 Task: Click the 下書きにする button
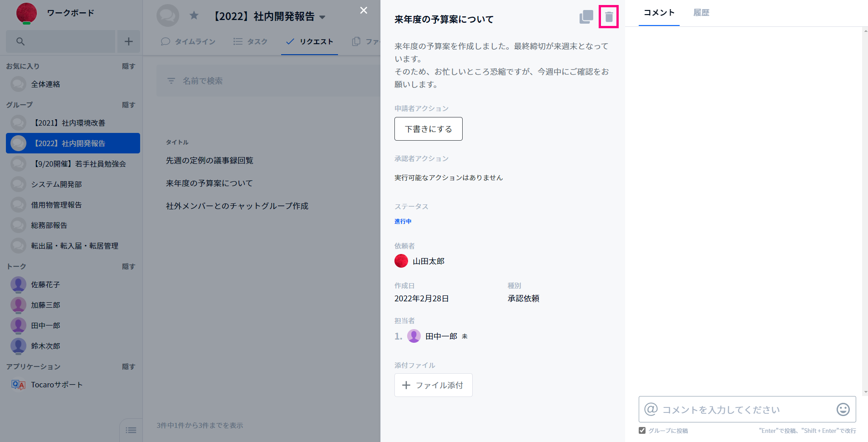point(429,129)
